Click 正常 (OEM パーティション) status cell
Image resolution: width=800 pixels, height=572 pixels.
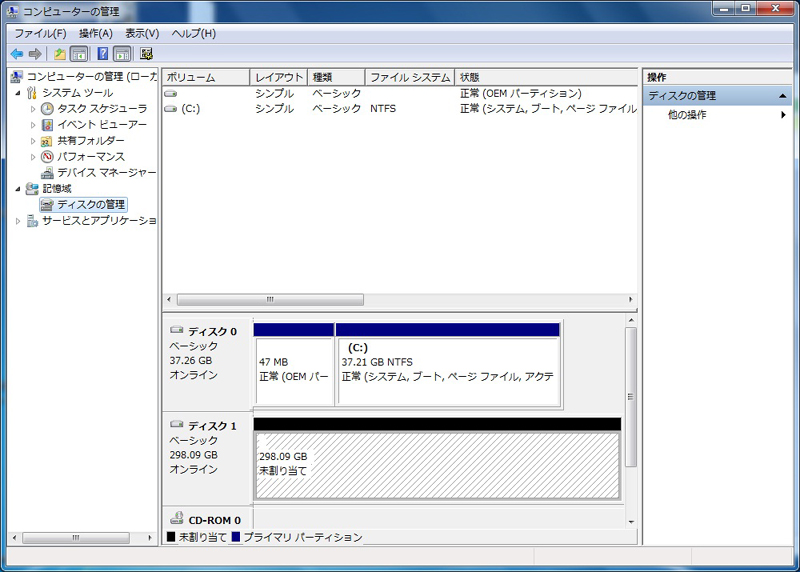(521, 93)
